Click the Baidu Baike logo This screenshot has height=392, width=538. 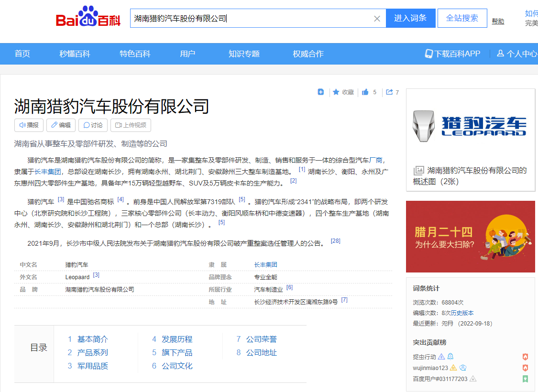pyautogui.click(x=88, y=16)
